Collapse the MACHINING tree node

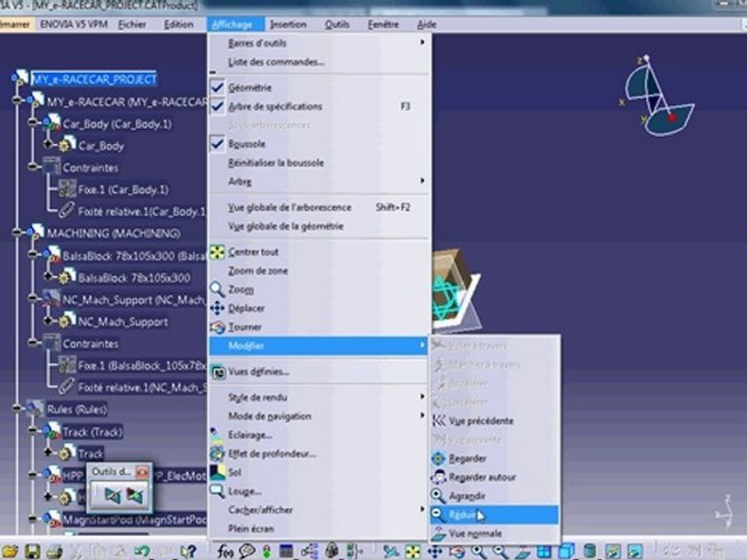pyautogui.click(x=17, y=233)
